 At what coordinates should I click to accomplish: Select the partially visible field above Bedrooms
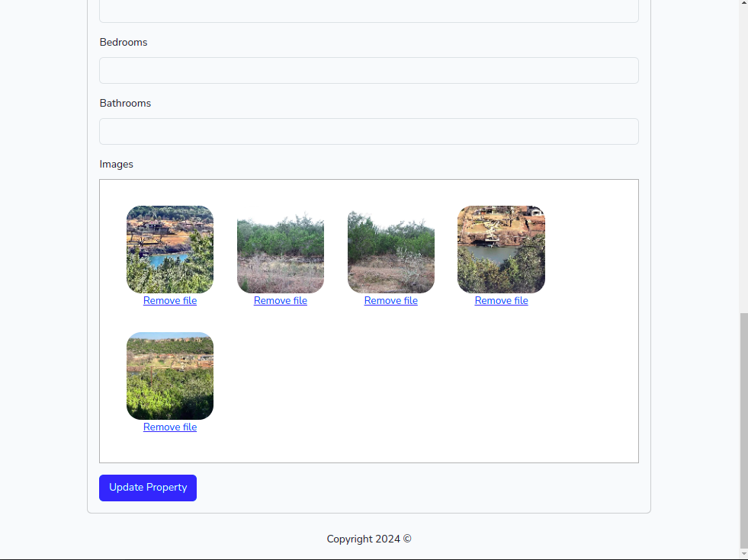[369, 11]
